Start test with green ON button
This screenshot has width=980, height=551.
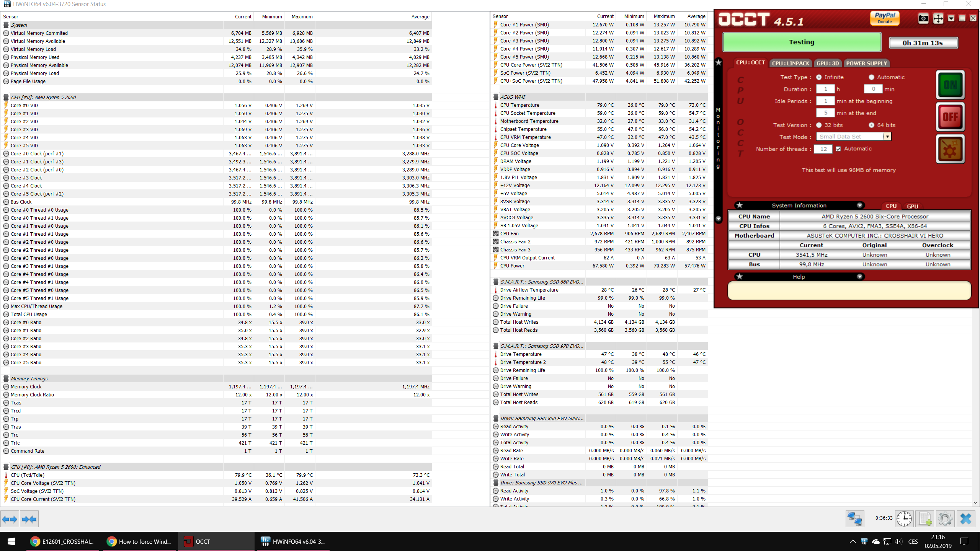[950, 85]
